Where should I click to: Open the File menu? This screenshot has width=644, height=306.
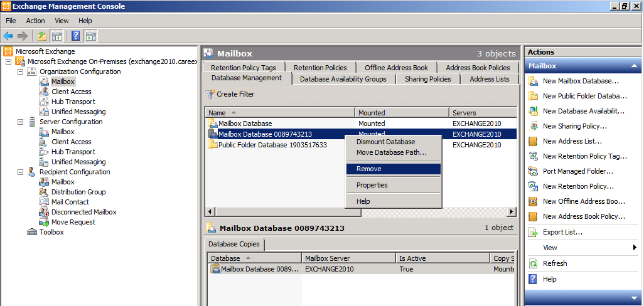coord(11,21)
